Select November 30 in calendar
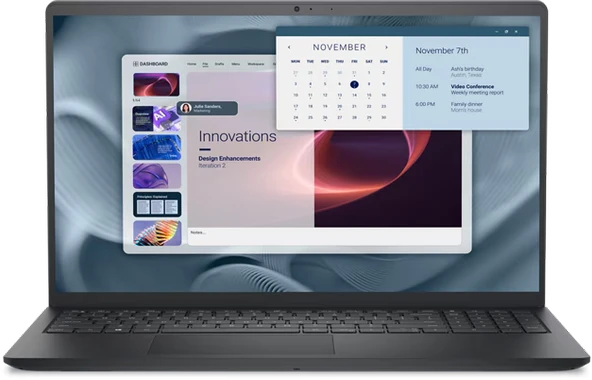The image size is (592, 380). (384, 117)
